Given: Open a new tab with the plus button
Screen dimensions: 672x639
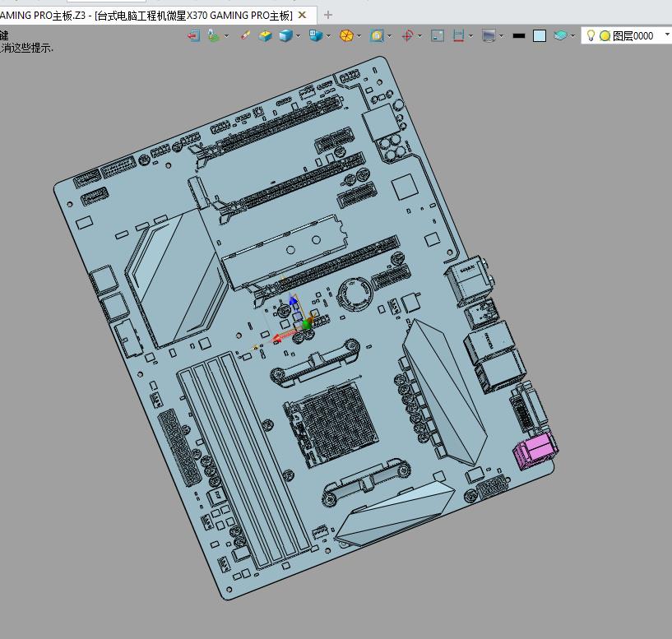Looking at the screenshot, I should click(328, 16).
